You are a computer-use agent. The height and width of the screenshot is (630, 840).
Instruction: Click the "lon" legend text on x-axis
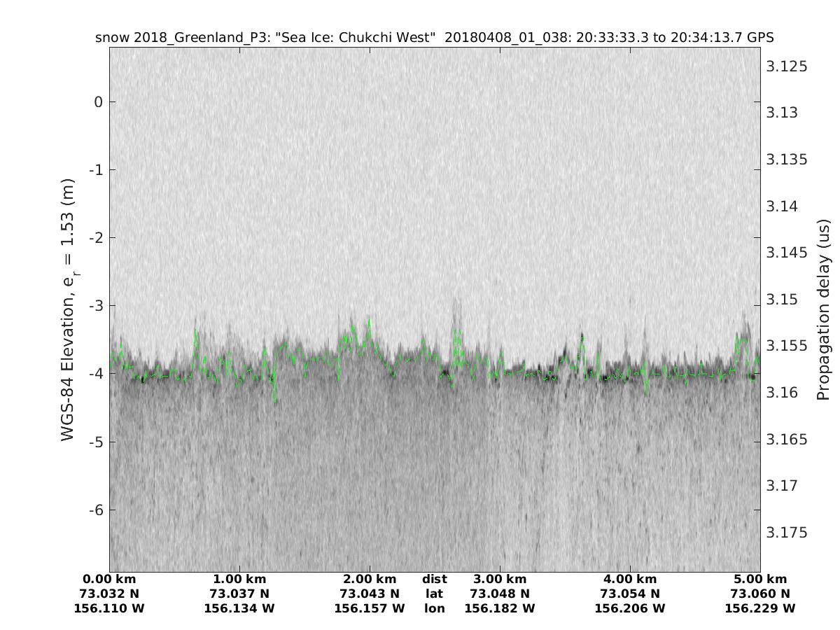click(434, 608)
